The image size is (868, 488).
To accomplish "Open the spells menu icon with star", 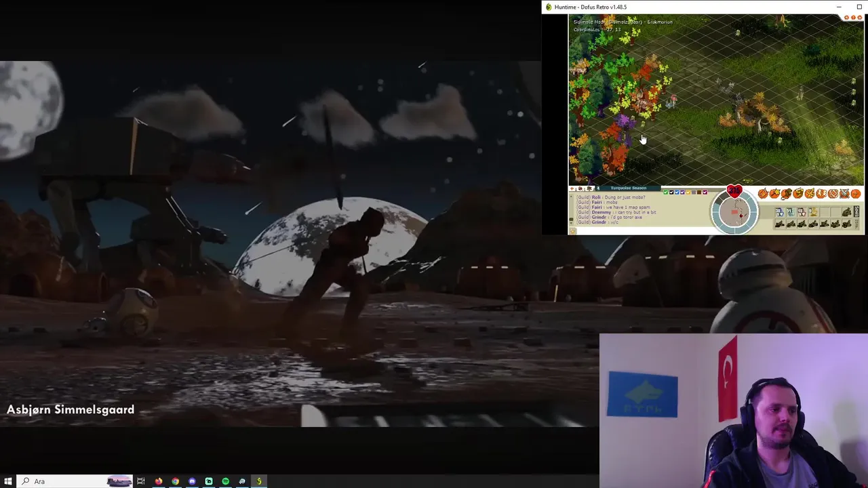I will tap(774, 194).
